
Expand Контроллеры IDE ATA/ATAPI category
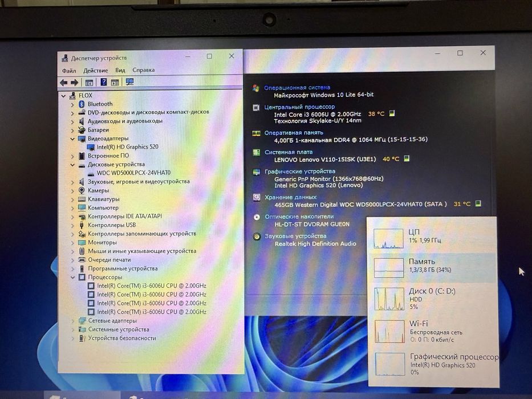(x=72, y=217)
